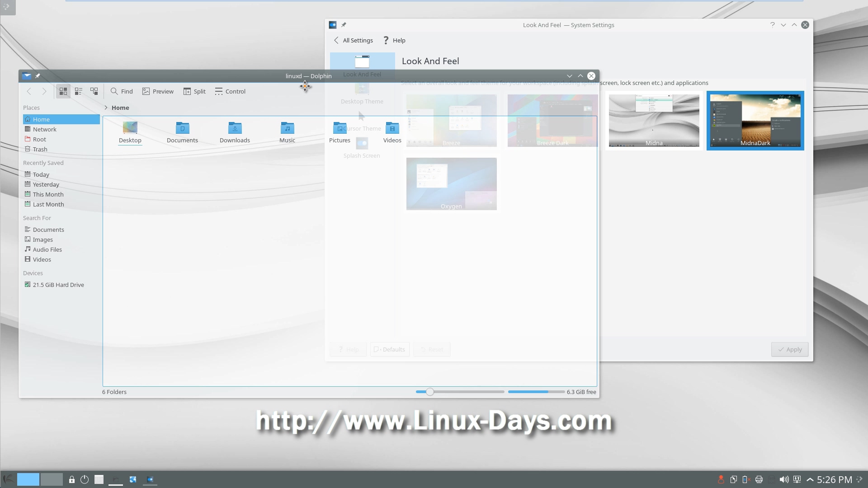Switch Dolphin to Compact view mode
Viewport: 868px width, 488px height.
click(79, 91)
